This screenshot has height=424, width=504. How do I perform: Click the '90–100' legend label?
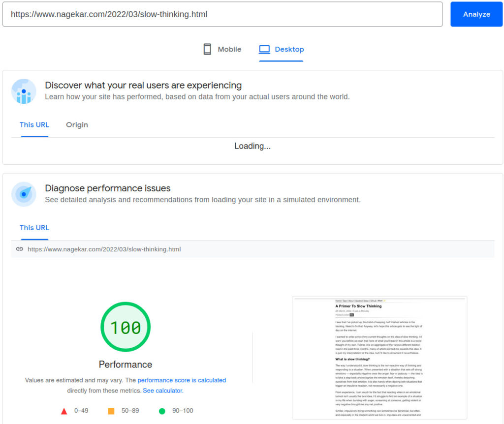183,411
